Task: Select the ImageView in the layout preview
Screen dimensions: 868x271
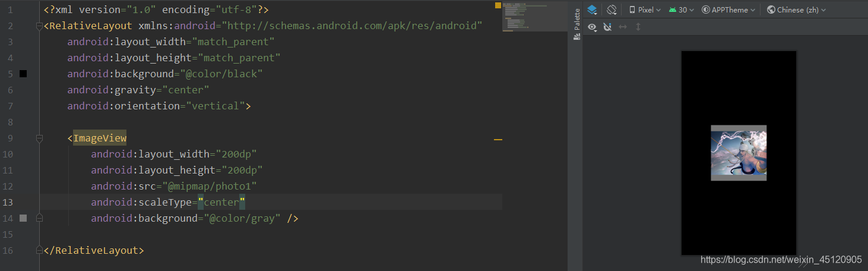Action: point(739,153)
